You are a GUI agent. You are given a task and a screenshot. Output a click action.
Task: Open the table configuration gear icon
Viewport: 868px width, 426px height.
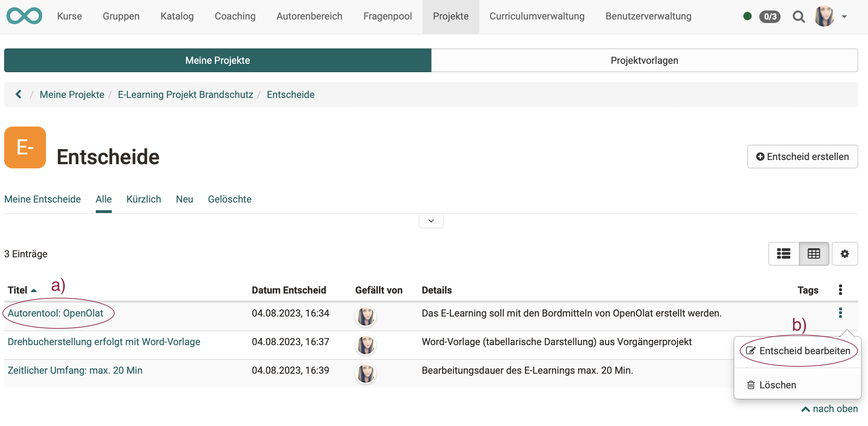coord(845,253)
